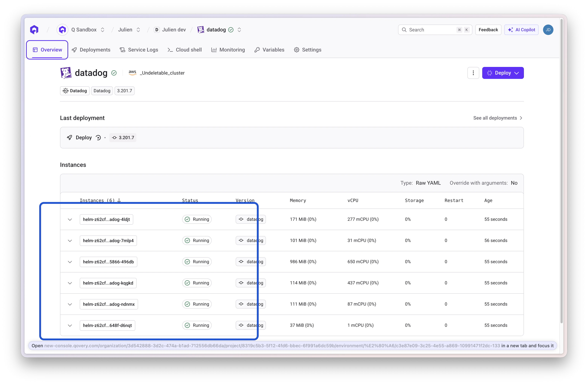Open the Service Logs tab
Screen dimensions: 588x385
(x=139, y=50)
